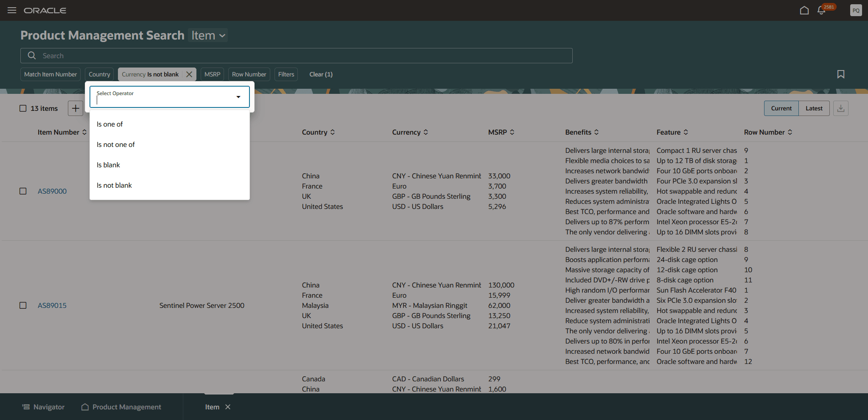Open the Row Number filter chip
Image resolution: width=868 pixels, height=420 pixels.
[x=249, y=74]
